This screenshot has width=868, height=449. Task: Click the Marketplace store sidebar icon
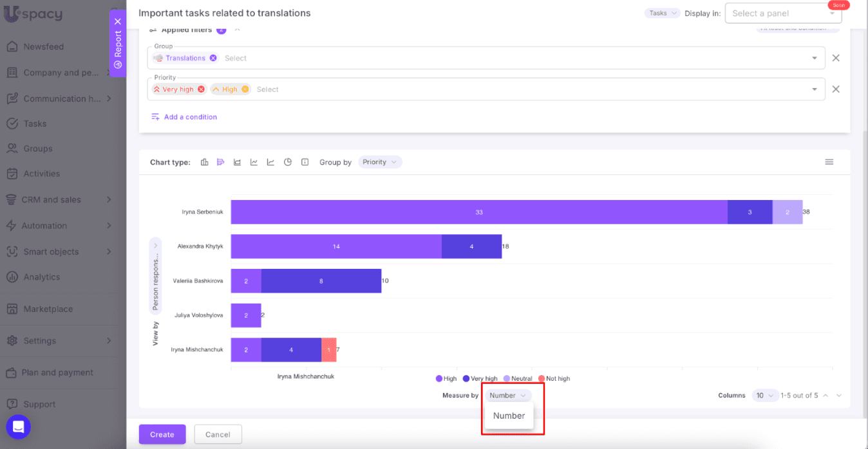coord(12,309)
